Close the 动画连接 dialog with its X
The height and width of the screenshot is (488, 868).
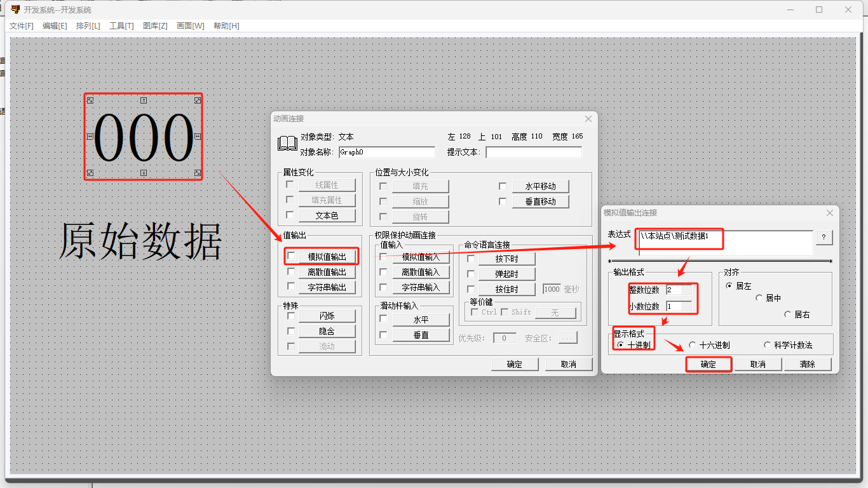pos(588,119)
